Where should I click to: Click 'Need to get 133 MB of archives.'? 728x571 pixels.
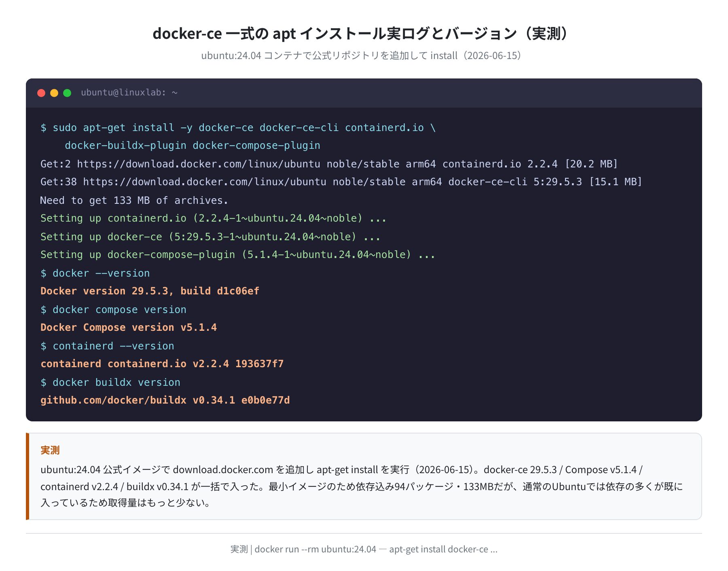[134, 200]
